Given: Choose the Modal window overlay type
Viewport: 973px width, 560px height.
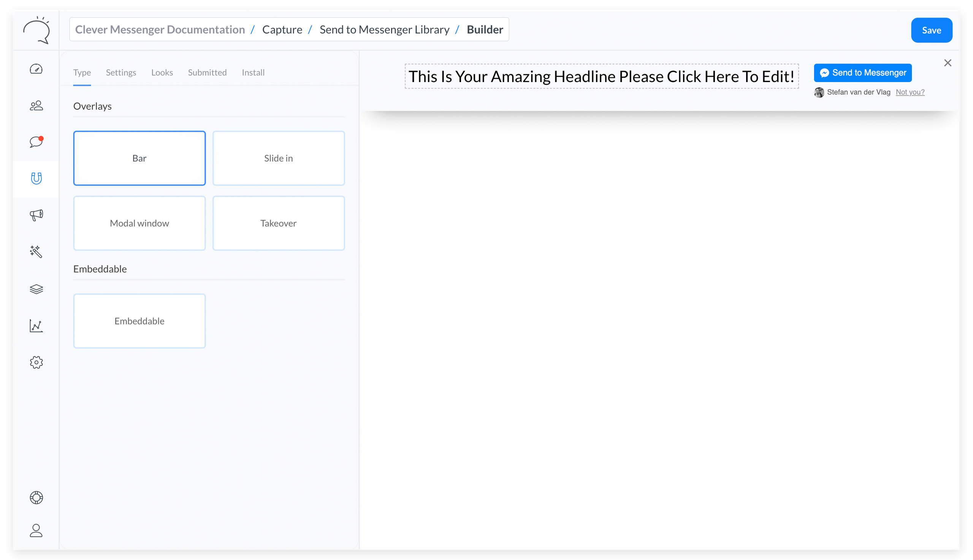Looking at the screenshot, I should tap(139, 223).
